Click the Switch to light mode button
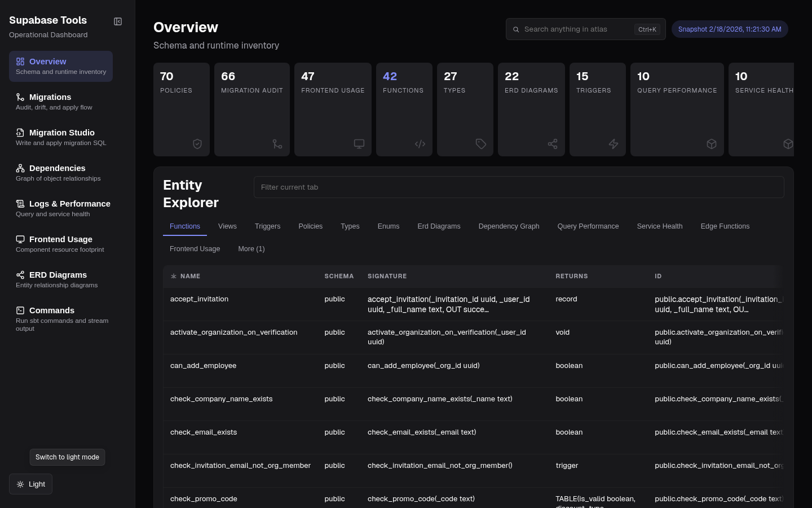Screen dimensions: 812x508 [67, 457]
